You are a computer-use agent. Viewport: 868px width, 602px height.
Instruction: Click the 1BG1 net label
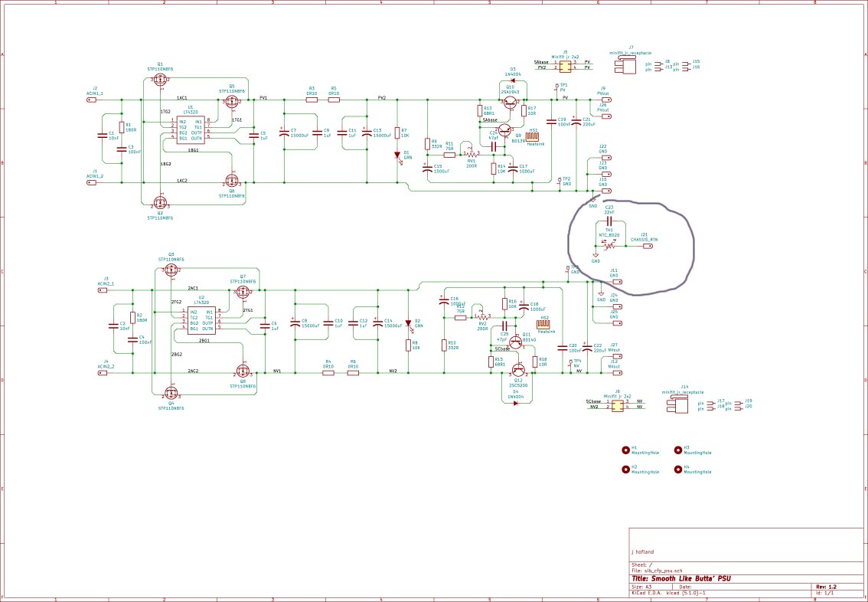pyautogui.click(x=193, y=149)
